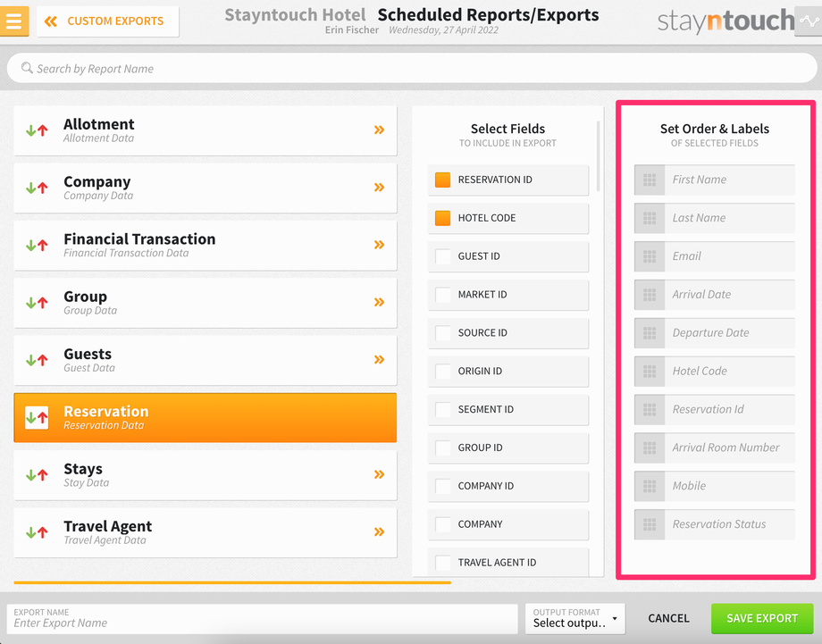Check the COMPANY ID field
The width and height of the screenshot is (822, 644).
[x=442, y=486]
